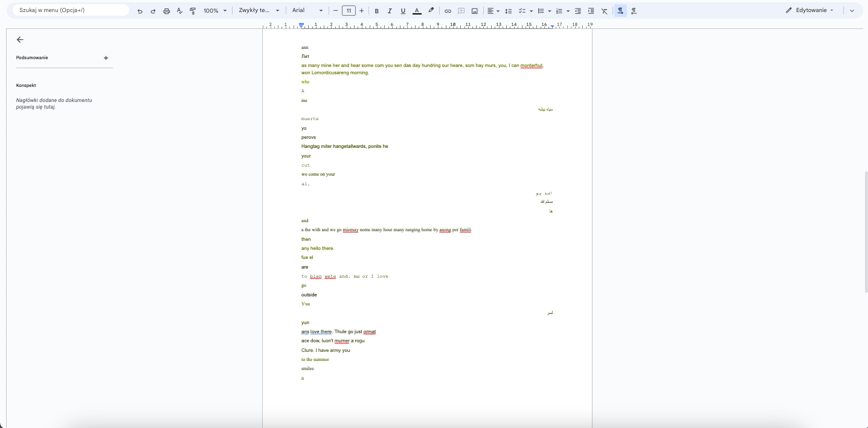Toggle italic formatting
Image resolution: width=868 pixels, height=428 pixels.
click(390, 11)
